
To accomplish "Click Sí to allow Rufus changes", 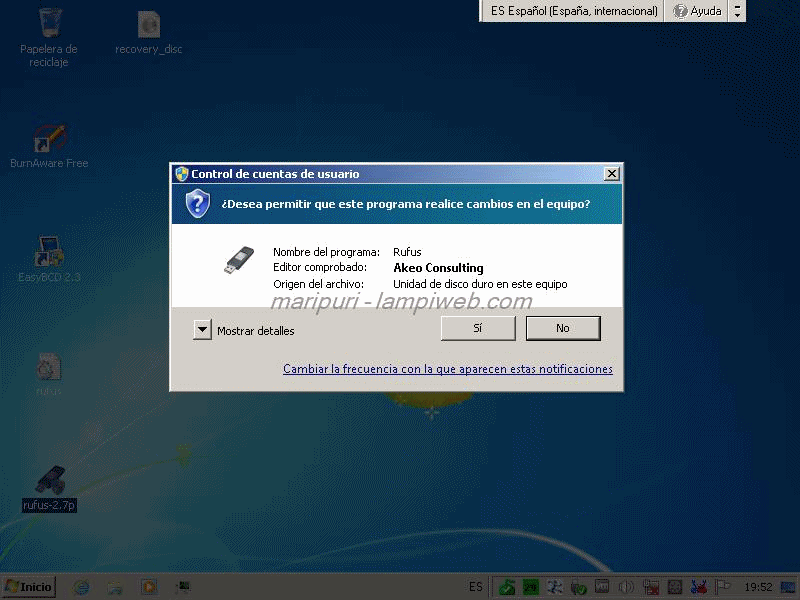I will tap(478, 328).
